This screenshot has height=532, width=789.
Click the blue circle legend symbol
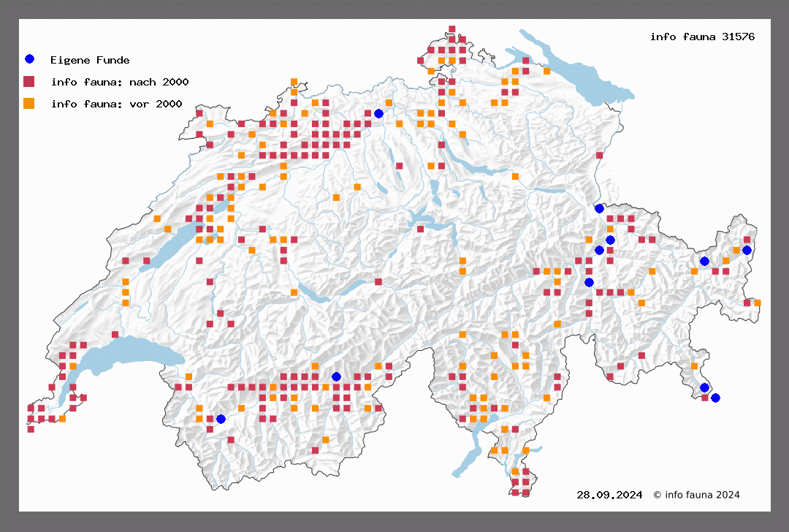(x=29, y=59)
